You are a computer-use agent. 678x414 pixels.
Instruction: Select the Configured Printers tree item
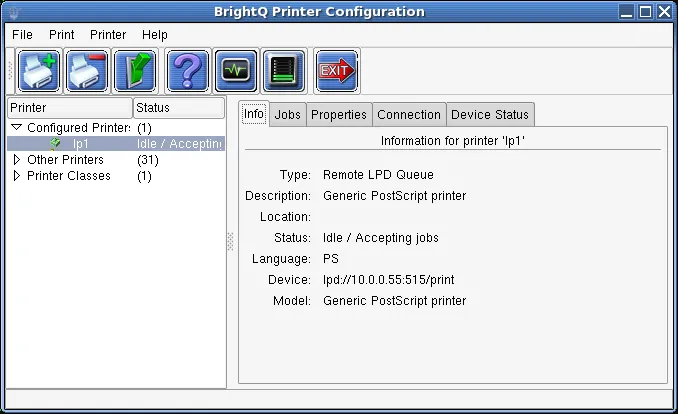79,128
